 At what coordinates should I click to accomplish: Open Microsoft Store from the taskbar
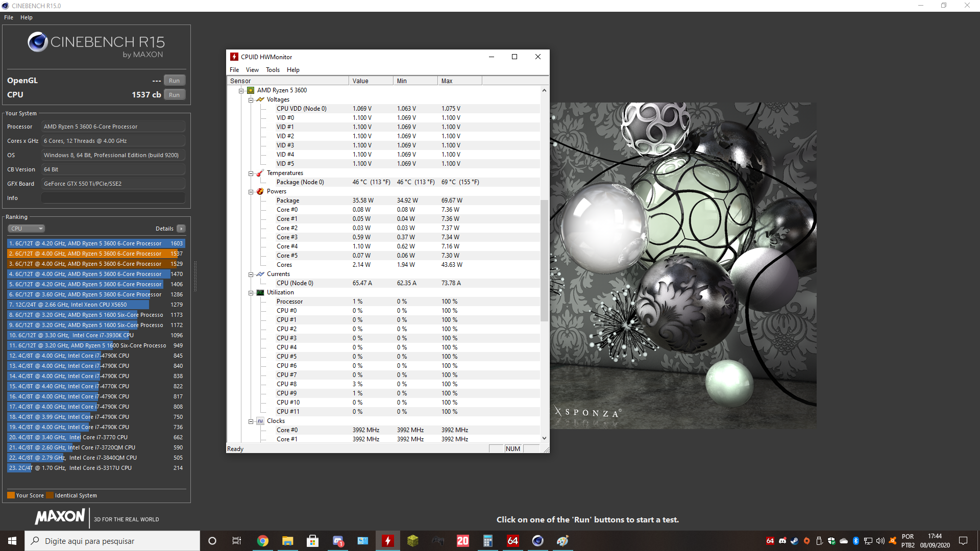click(x=313, y=541)
